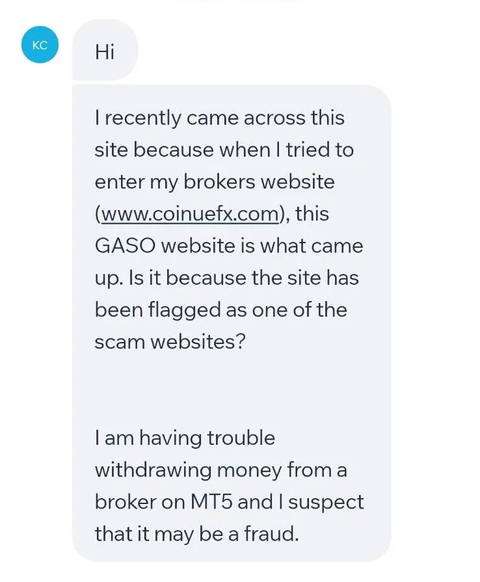Click the line "been flagged as one of the"
The width and height of the screenshot is (480, 582).
[221, 310]
